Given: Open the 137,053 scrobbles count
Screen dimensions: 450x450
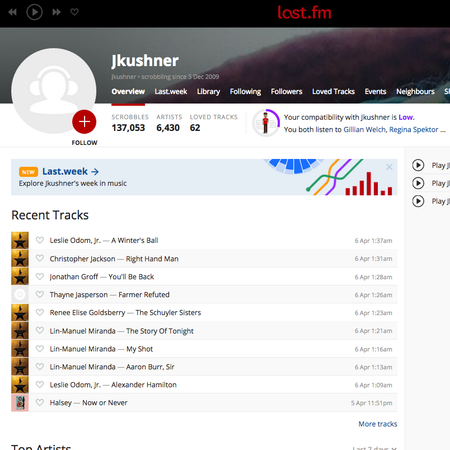Looking at the screenshot, I should 128,128.
